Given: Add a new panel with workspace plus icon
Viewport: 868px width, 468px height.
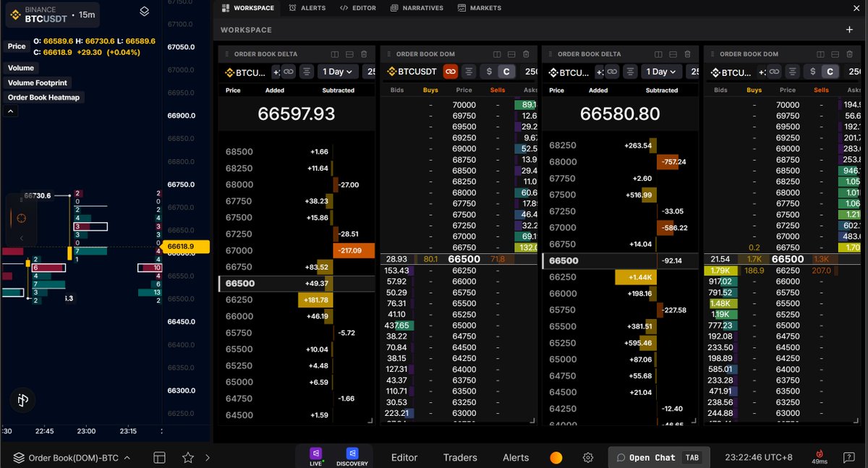Looking at the screenshot, I should coord(849,30).
